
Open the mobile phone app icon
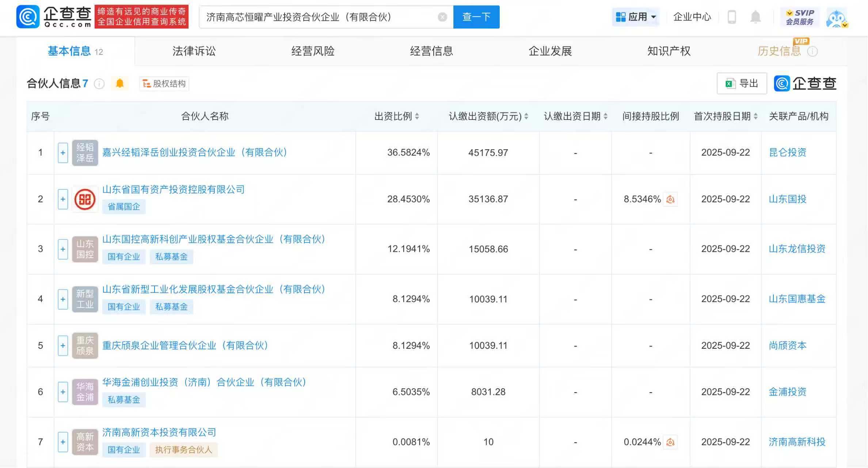(x=731, y=17)
